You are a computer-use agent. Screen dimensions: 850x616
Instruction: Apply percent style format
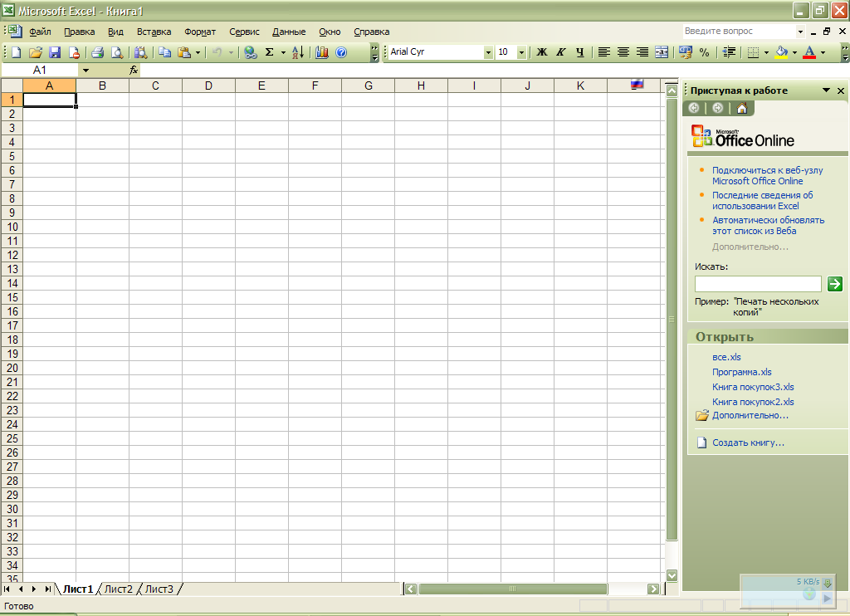pyautogui.click(x=704, y=52)
